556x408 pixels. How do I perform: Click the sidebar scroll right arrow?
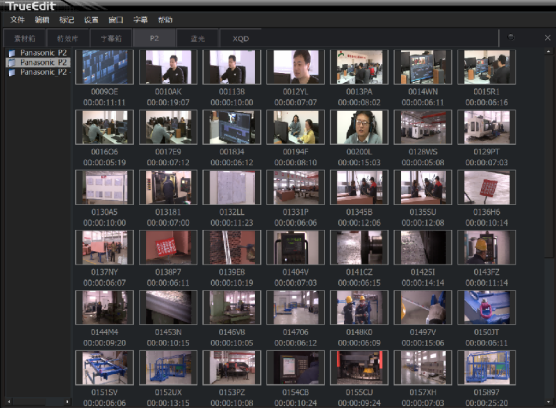[67, 402]
